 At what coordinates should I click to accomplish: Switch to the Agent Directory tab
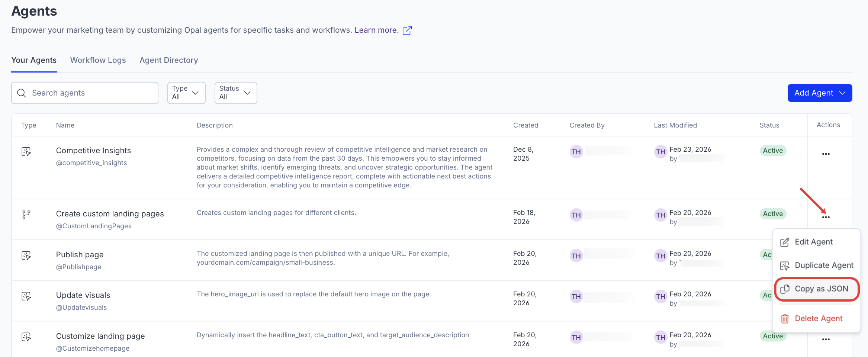point(168,60)
